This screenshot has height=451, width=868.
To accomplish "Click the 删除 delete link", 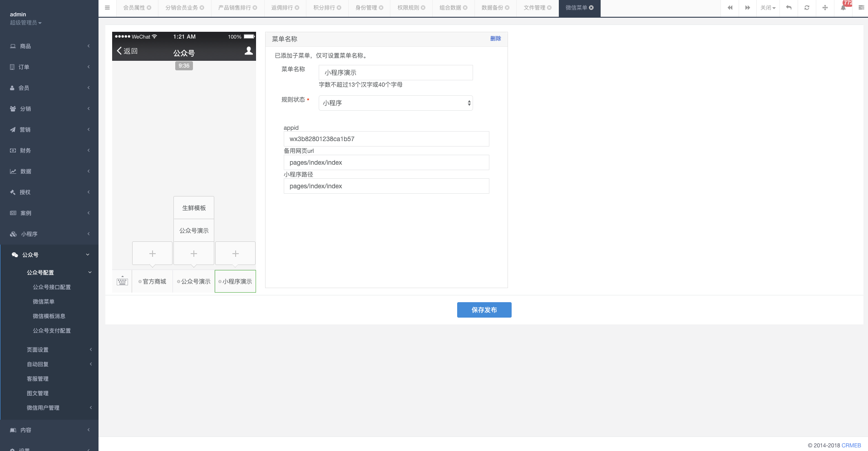I will [496, 39].
